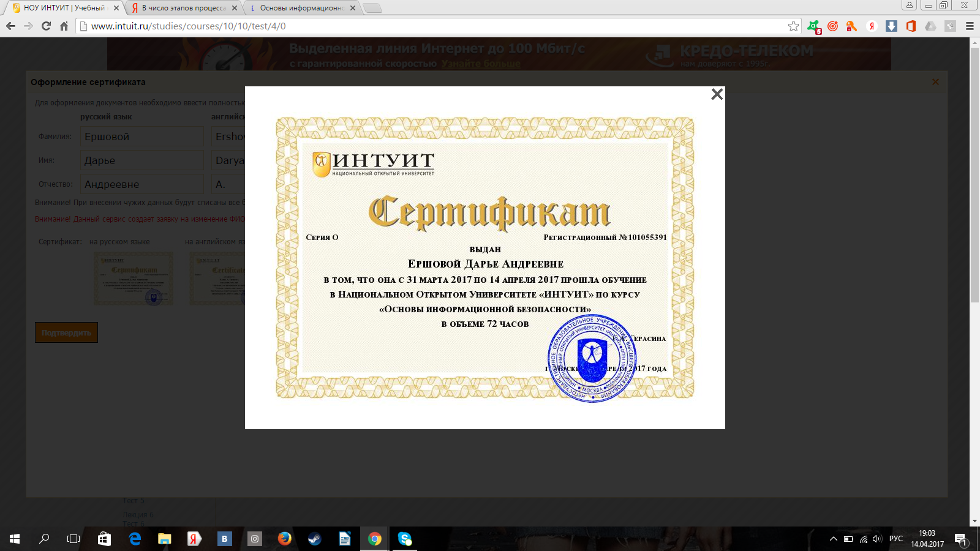Screen dimensions: 980x551
Task: Click the Сертификат heading on the certificate
Action: 489,212
